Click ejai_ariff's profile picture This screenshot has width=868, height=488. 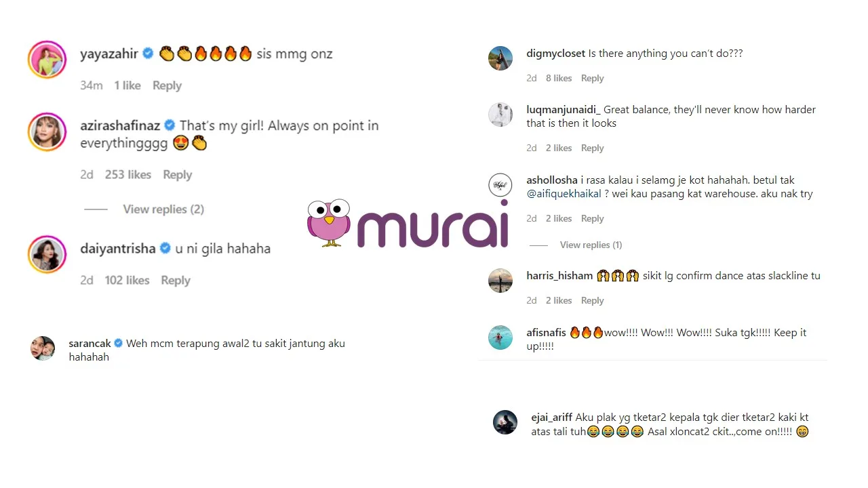pyautogui.click(x=505, y=422)
